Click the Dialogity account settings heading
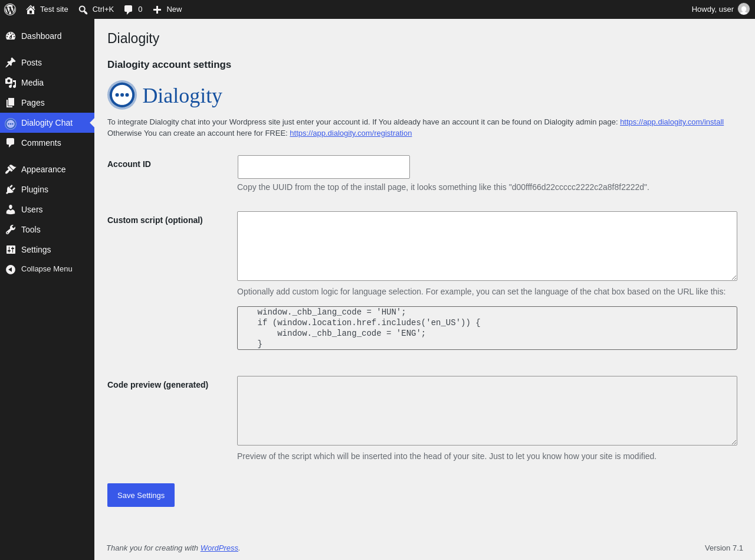 pos(169,65)
